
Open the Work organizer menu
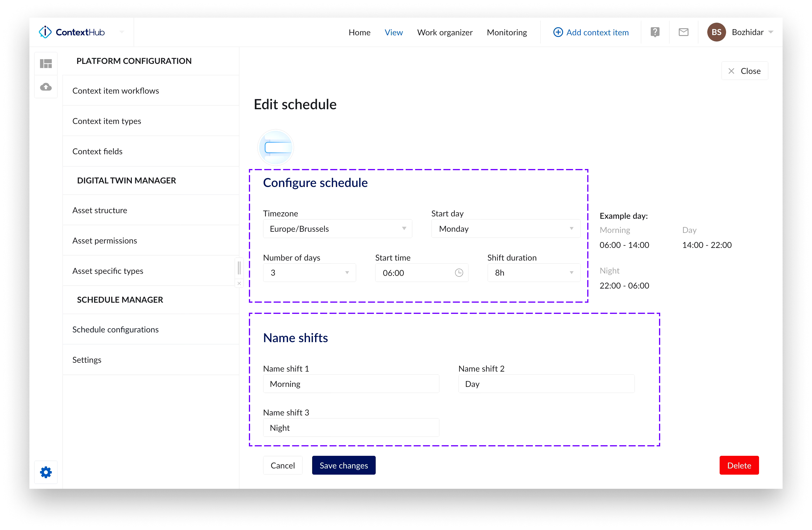pos(445,32)
